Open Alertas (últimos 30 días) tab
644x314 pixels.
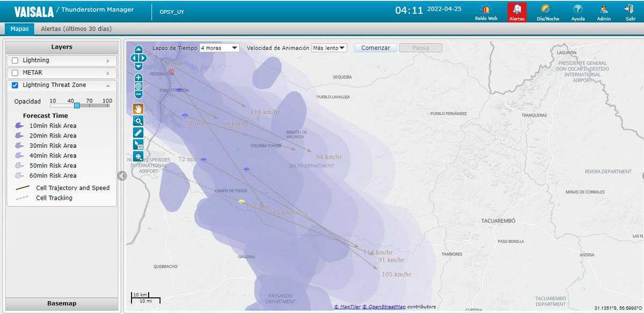point(76,29)
